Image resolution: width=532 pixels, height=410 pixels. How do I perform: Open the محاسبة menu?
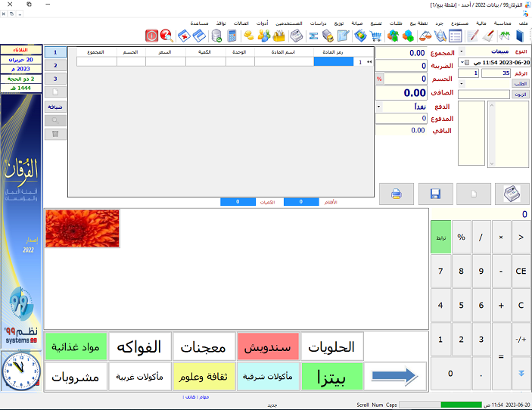point(503,23)
